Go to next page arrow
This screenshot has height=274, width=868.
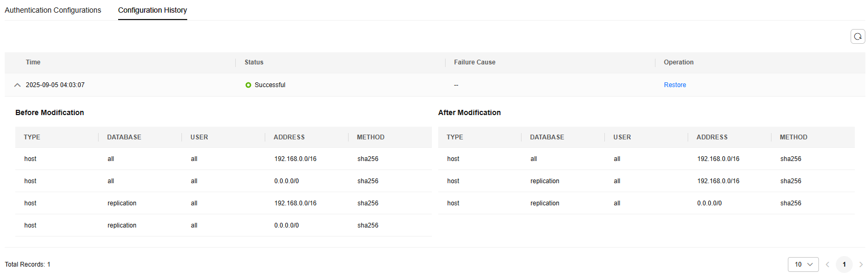[861, 264]
